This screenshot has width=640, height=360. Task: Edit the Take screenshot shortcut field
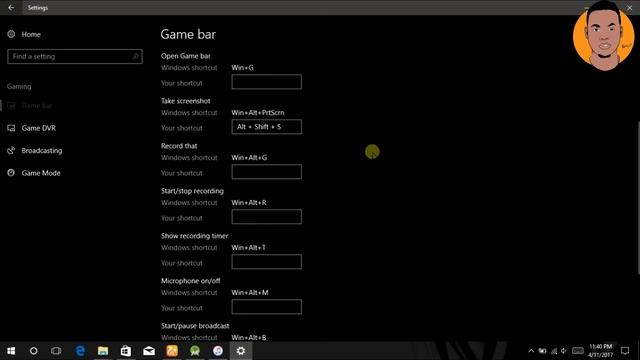[x=267, y=127]
